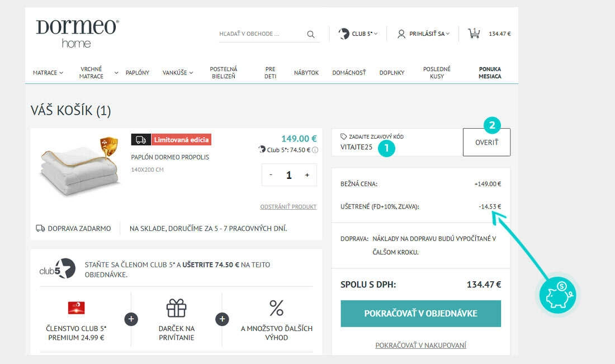Increase product quantity with plus button
This screenshot has height=364, width=615.
pos(307,175)
